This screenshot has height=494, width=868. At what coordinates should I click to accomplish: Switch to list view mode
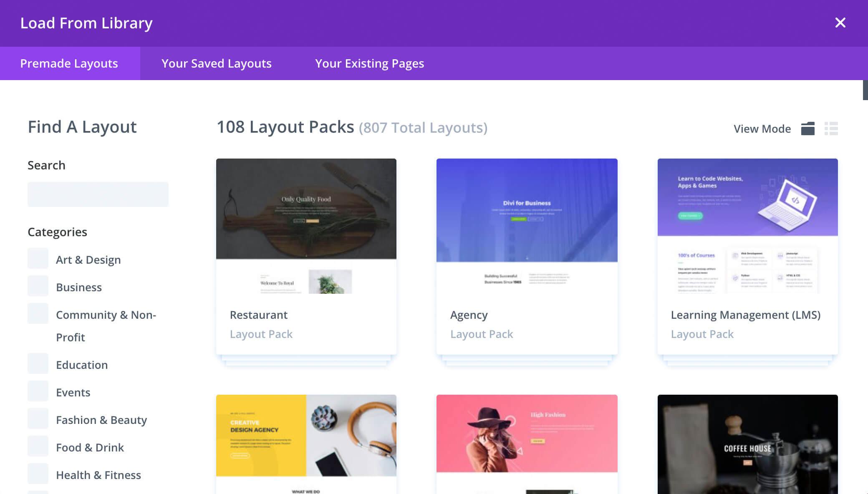click(832, 129)
